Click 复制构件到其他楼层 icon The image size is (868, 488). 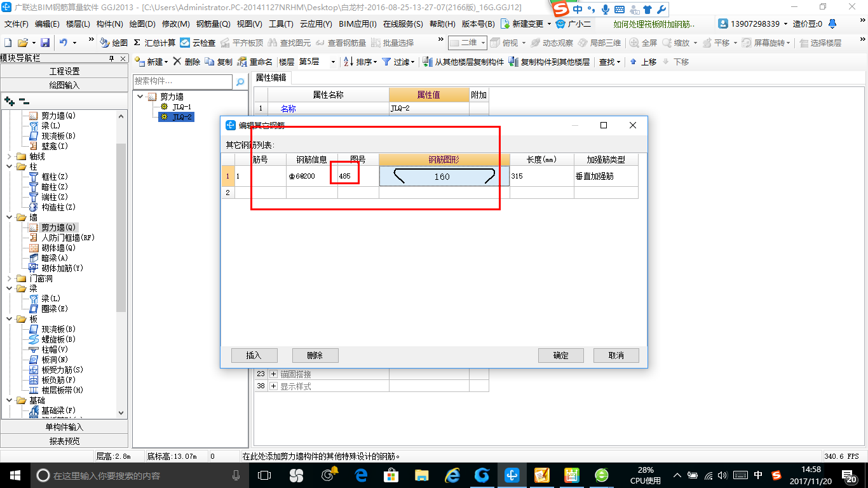click(513, 62)
